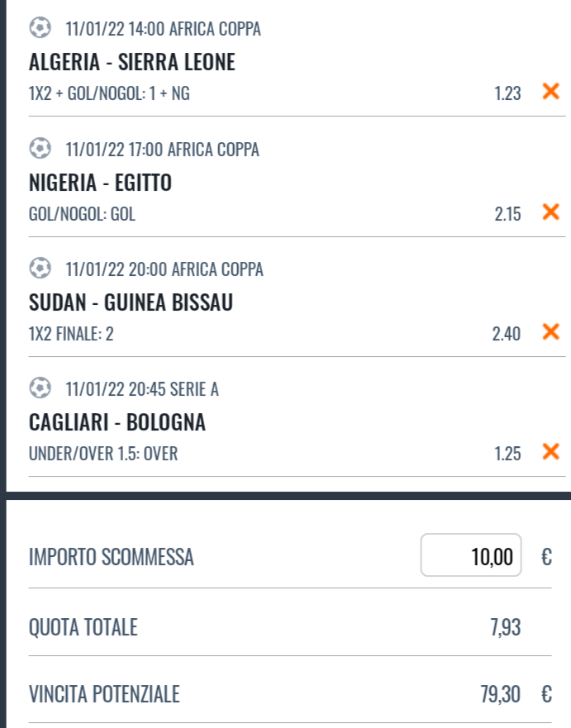Open the Cagliari - Bologna match
Screen dimensions: 571x728
pos(117,422)
